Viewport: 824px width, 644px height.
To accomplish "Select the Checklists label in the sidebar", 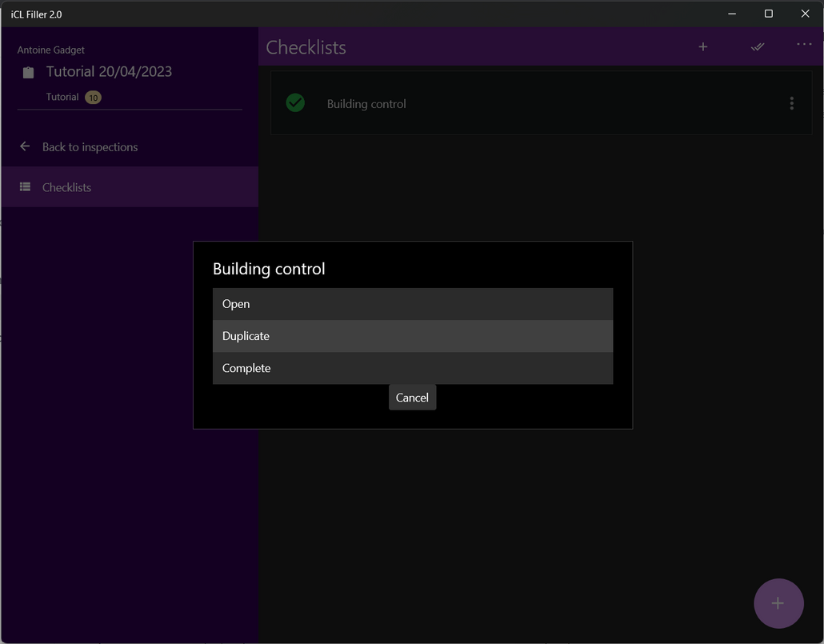I will coord(66,187).
